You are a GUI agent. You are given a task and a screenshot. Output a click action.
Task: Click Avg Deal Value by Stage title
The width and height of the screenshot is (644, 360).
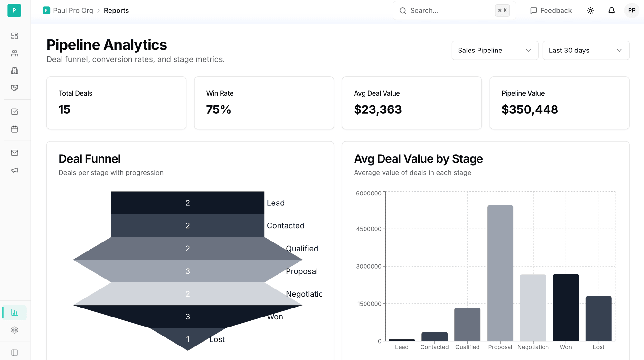(418, 159)
